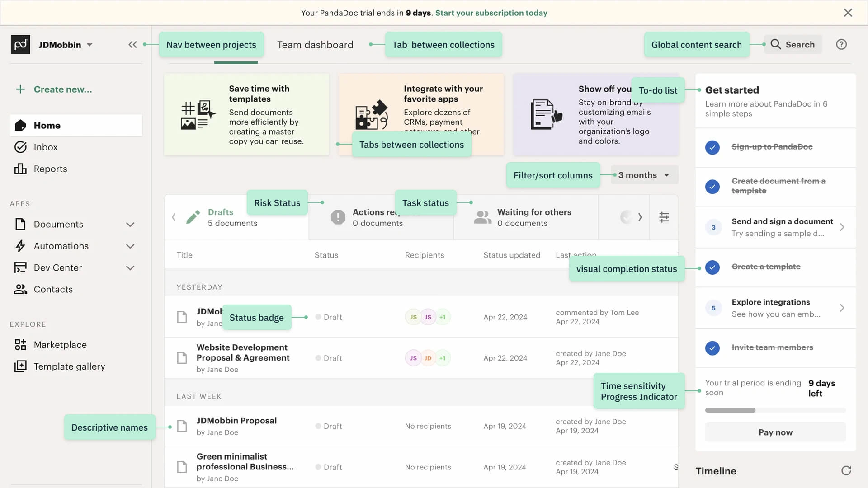
Task: Sort by the Status updated column header
Action: pos(512,255)
